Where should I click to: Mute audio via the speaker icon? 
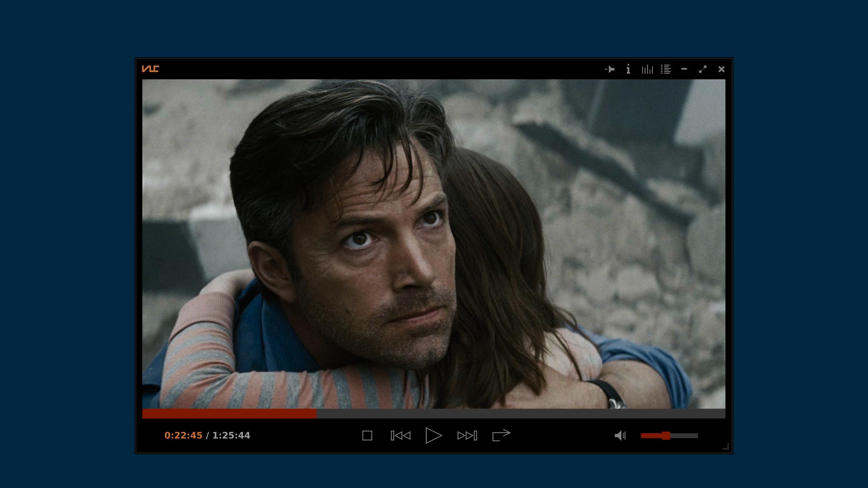pos(620,435)
